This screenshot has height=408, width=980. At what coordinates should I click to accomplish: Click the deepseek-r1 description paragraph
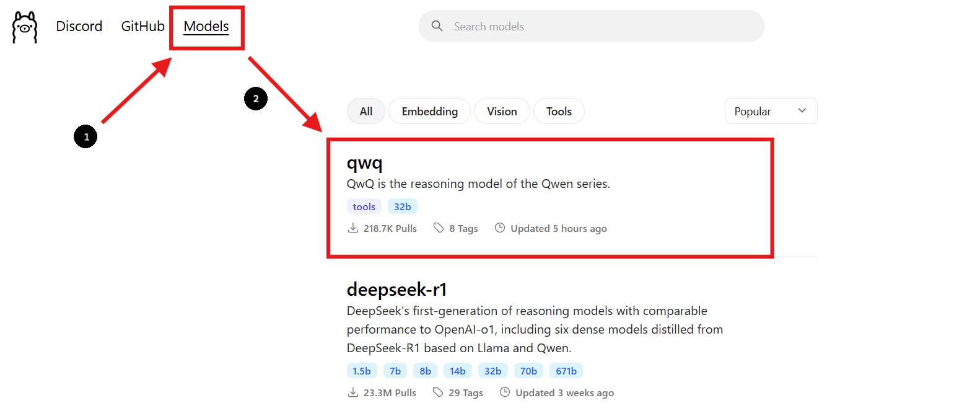coord(535,329)
